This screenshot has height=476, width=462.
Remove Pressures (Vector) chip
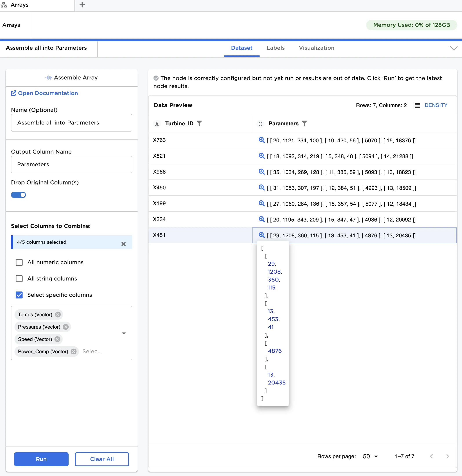coord(66,327)
